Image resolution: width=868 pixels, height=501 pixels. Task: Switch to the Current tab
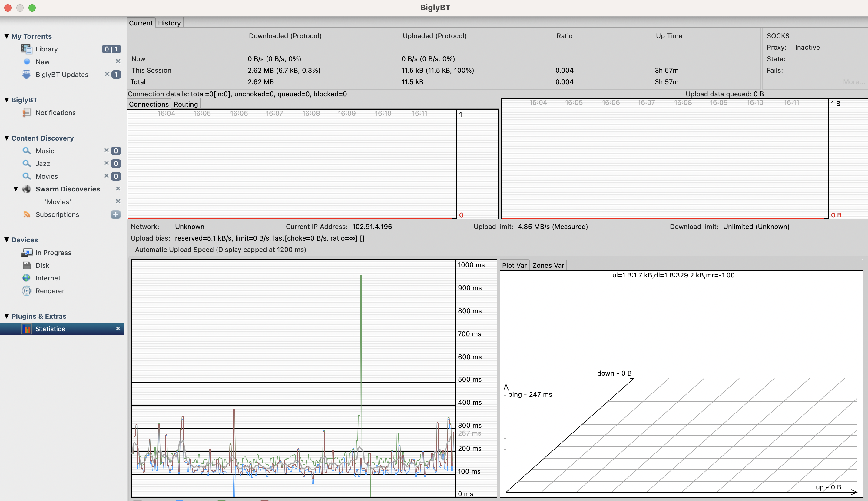coord(141,23)
